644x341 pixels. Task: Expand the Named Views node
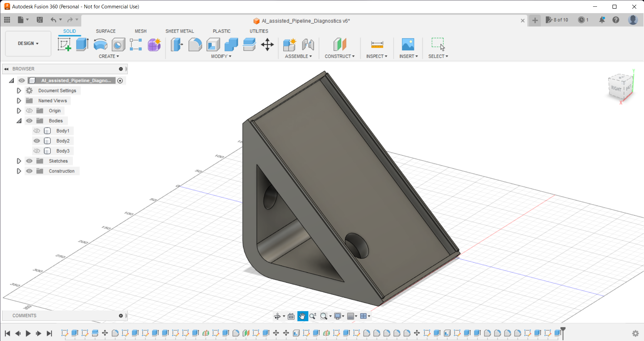click(x=19, y=101)
